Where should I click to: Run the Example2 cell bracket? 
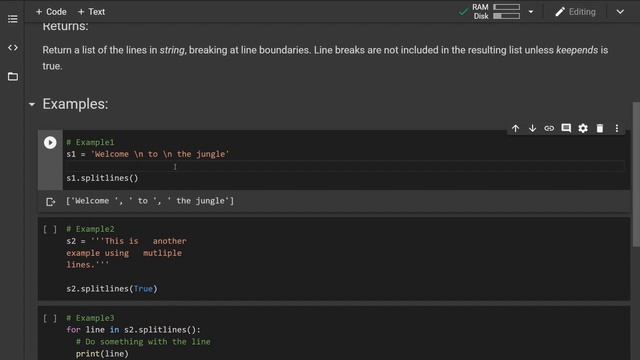[50, 229]
